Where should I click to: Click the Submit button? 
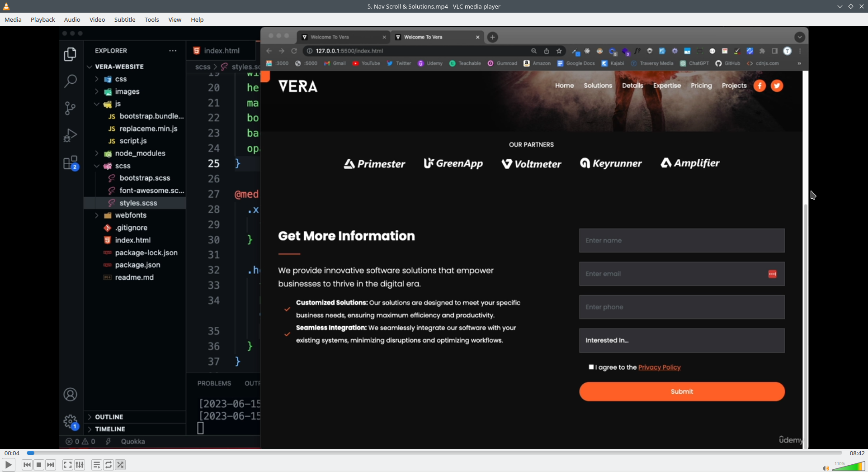pos(682,391)
